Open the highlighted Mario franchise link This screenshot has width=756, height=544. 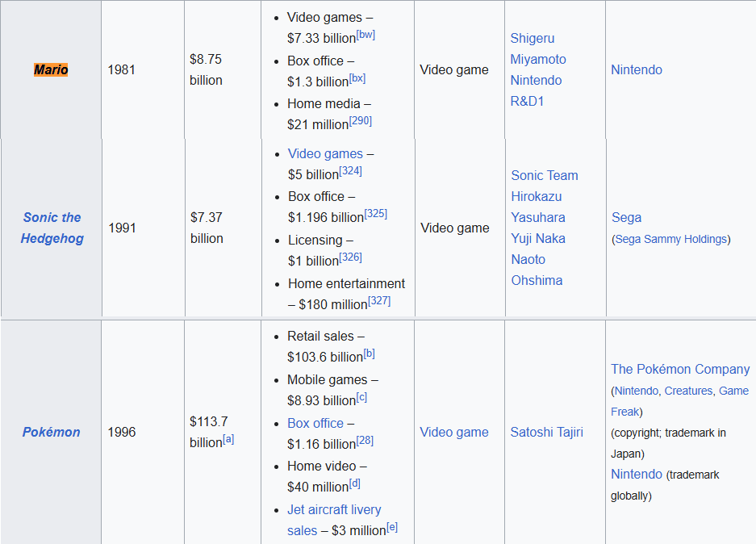51,70
